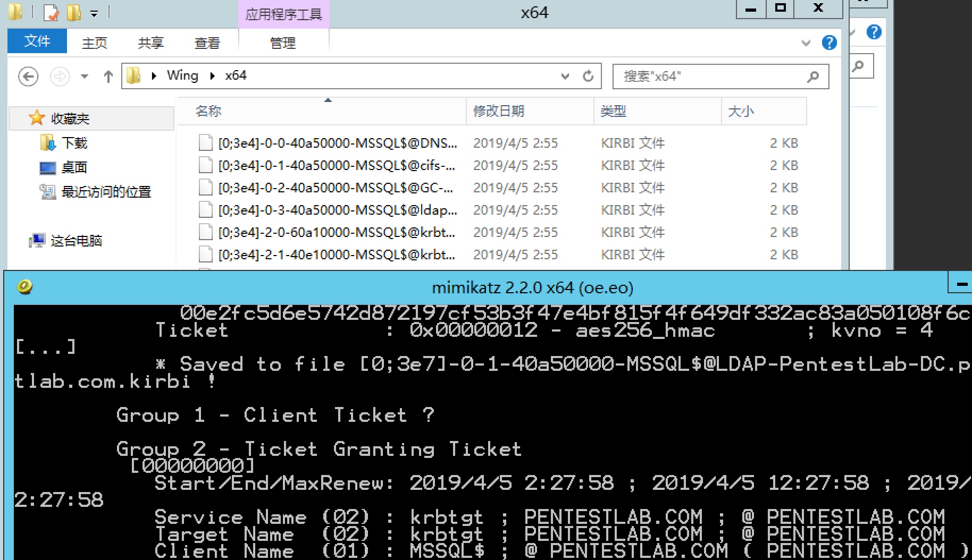
Task: Click the date 2019/4/5 2:55 of MSSQL$@DNS file
Action: pos(516,143)
